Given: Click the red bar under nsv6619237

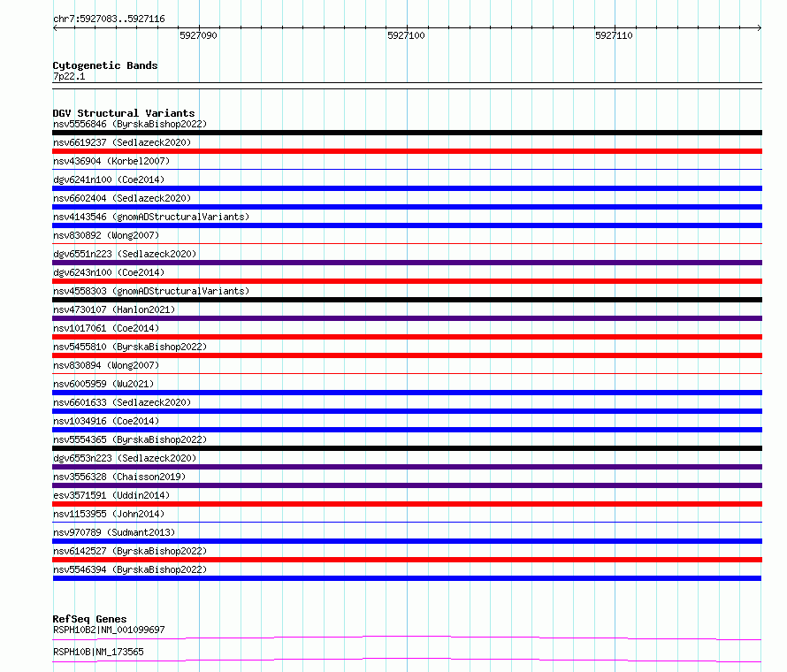Looking at the screenshot, I should pos(407,151).
